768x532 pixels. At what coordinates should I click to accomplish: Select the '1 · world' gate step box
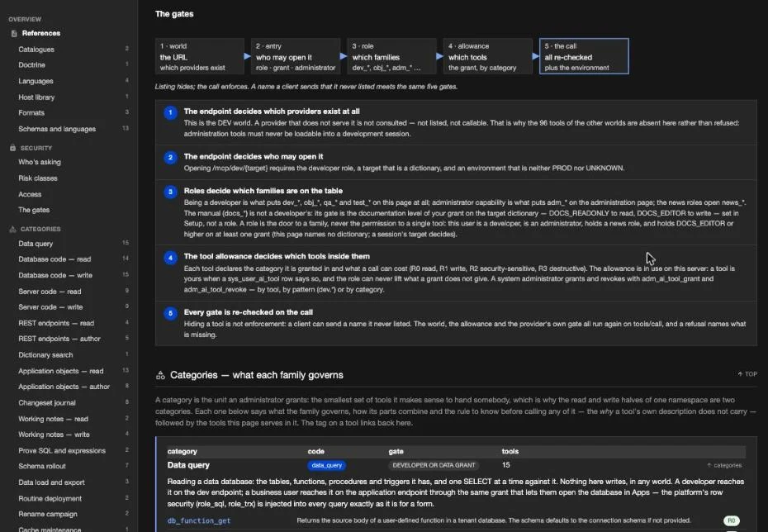click(199, 56)
